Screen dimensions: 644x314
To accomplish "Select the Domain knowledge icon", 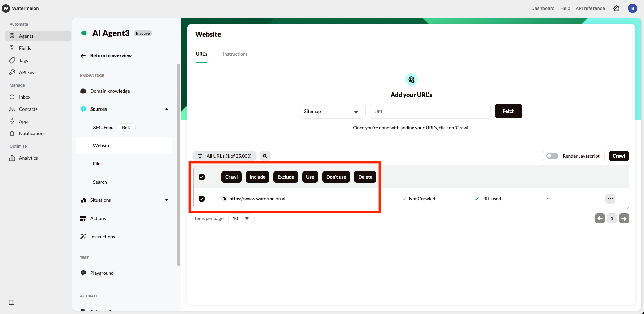I will point(83,91).
